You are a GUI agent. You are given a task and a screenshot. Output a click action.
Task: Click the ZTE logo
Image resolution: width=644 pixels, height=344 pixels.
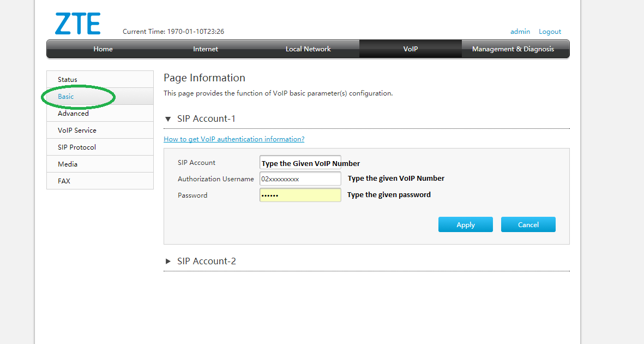pos(77,23)
